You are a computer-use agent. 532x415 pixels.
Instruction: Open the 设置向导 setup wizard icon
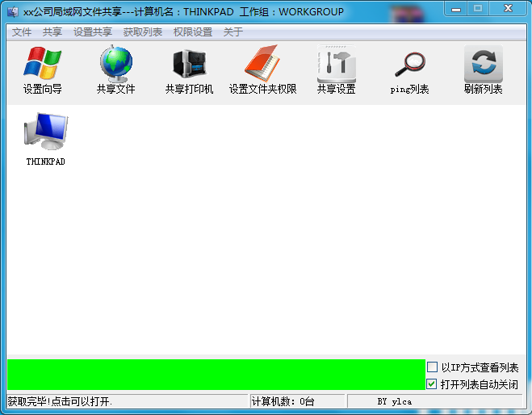(x=43, y=70)
